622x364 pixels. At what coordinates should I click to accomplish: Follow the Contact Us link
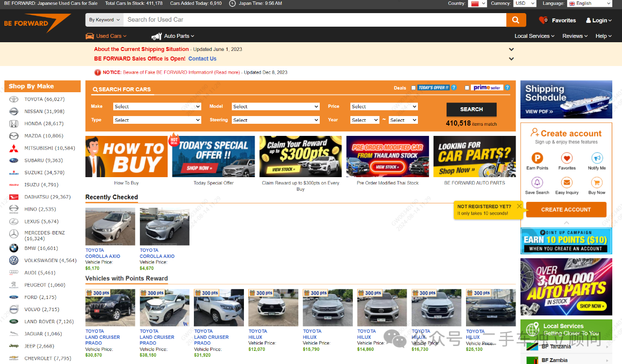202,59
